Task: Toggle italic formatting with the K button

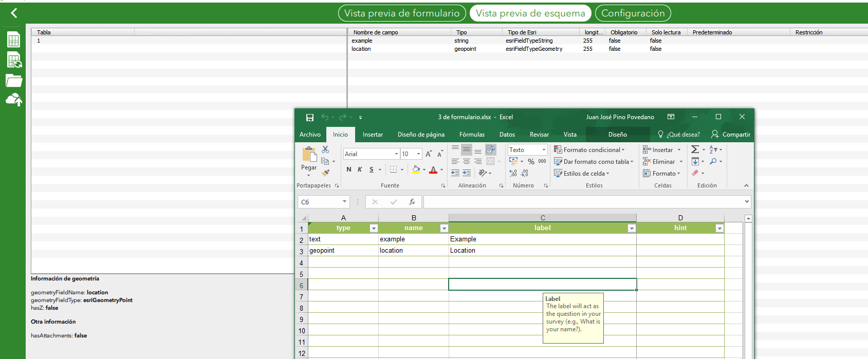Action: tap(360, 169)
